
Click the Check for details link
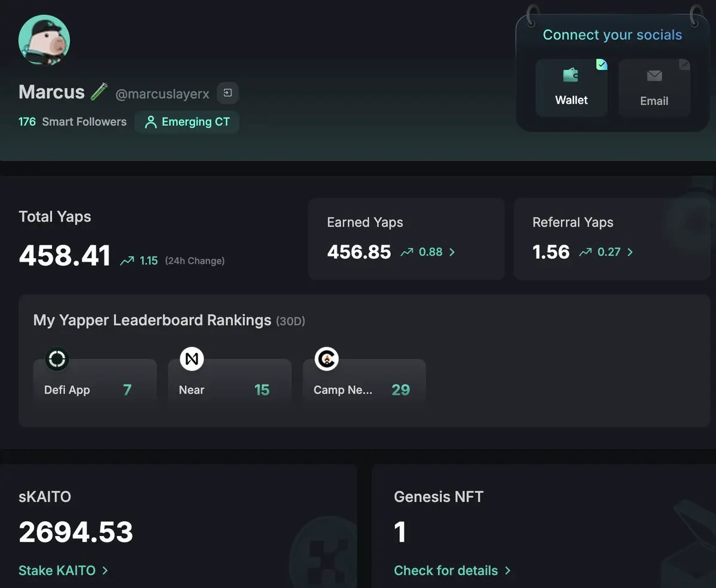(446, 571)
